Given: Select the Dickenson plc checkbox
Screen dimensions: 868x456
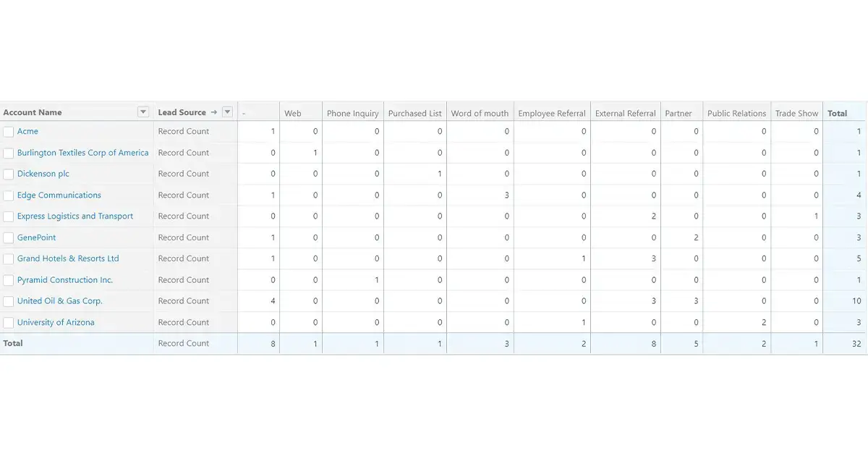Looking at the screenshot, I should [9, 174].
